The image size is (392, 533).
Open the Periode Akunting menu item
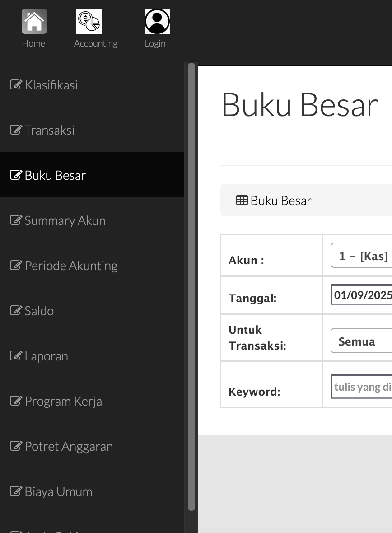tap(63, 266)
